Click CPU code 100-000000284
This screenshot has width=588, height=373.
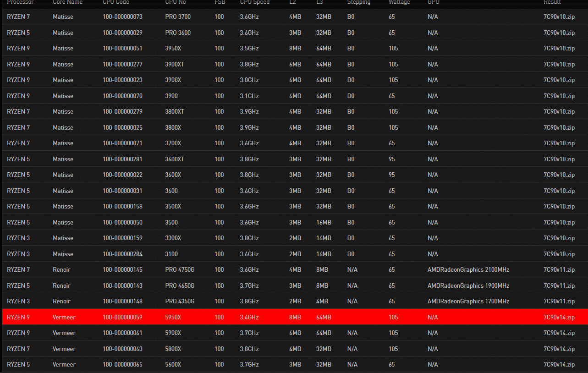(x=122, y=254)
